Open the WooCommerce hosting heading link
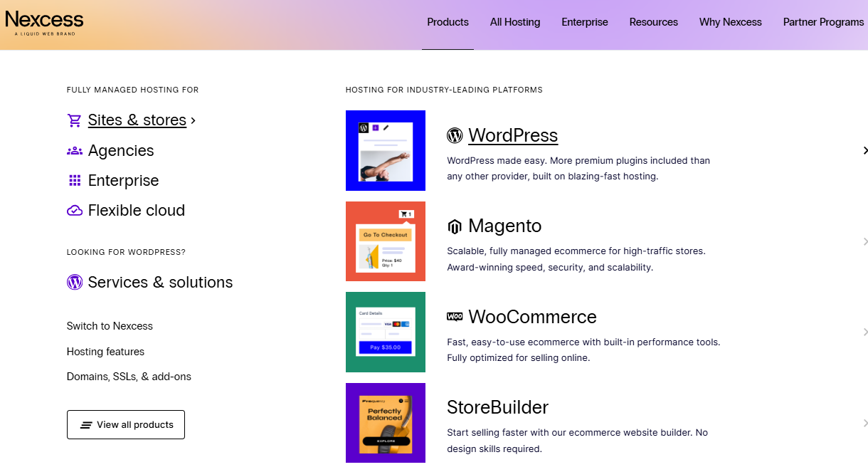868x472 pixels. (532, 317)
